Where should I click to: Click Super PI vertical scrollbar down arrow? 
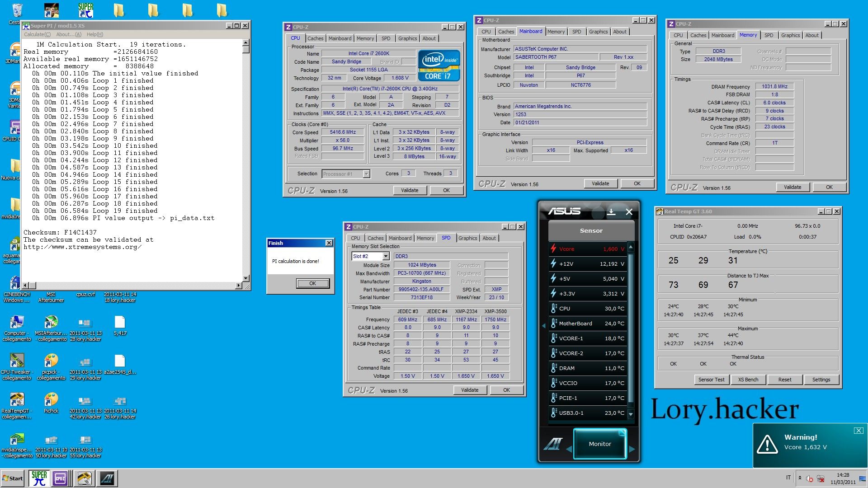[x=246, y=278]
